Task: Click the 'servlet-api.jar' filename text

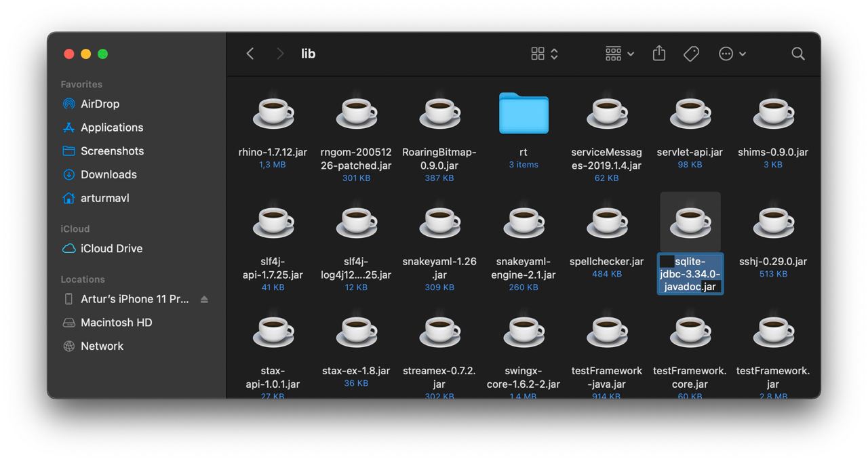Action: pos(690,152)
